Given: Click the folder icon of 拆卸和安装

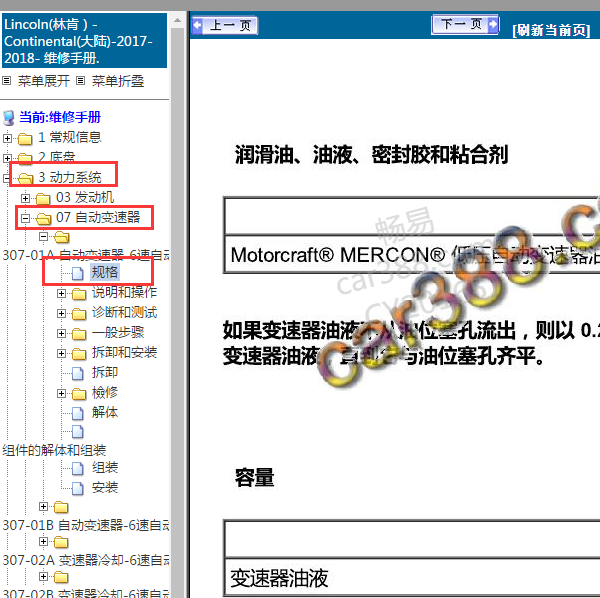Looking at the screenshot, I should [x=79, y=354].
